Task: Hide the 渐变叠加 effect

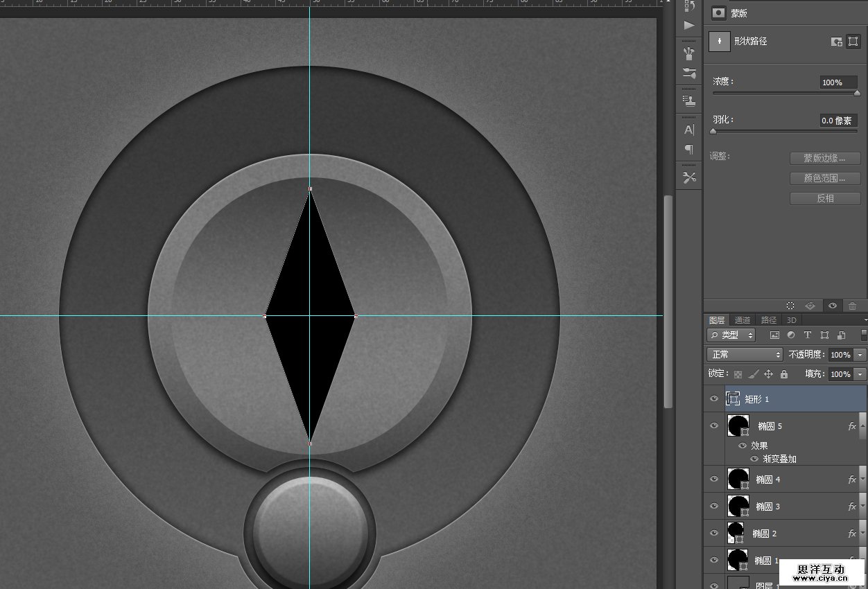Action: point(754,459)
